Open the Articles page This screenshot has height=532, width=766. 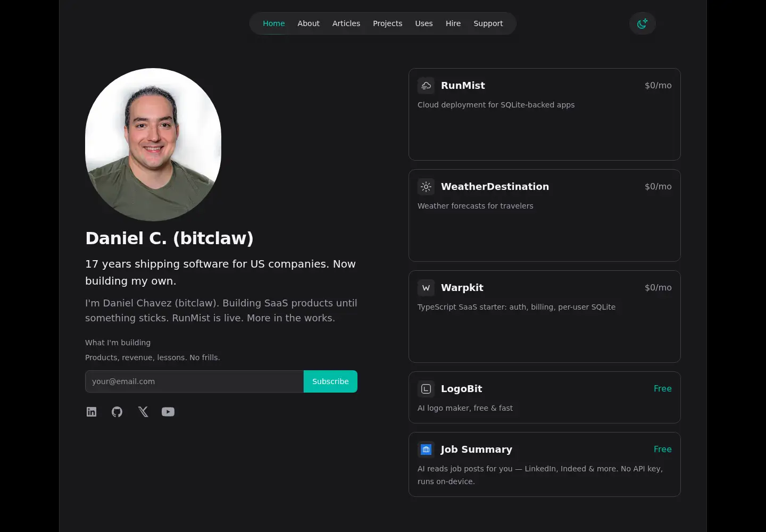tap(346, 23)
